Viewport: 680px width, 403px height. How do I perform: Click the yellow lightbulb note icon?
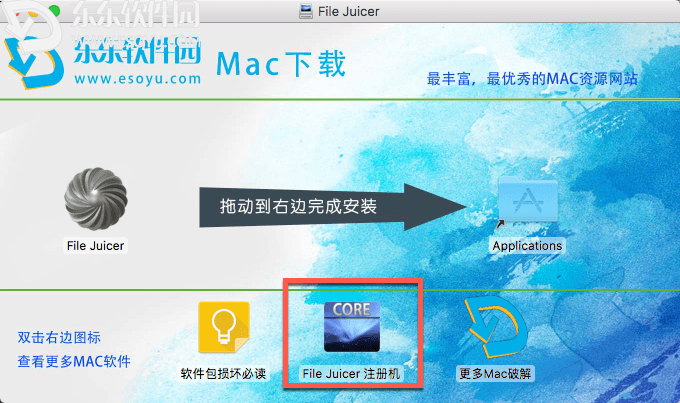(x=224, y=328)
